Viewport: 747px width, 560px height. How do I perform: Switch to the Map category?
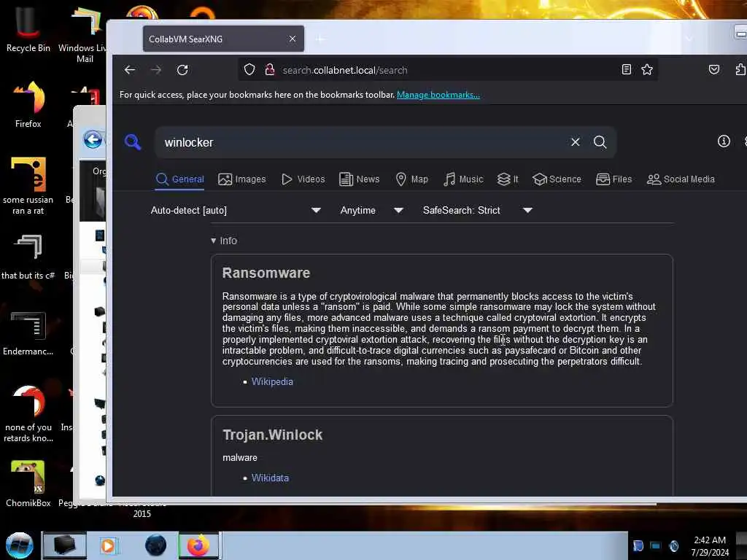pyautogui.click(x=411, y=179)
